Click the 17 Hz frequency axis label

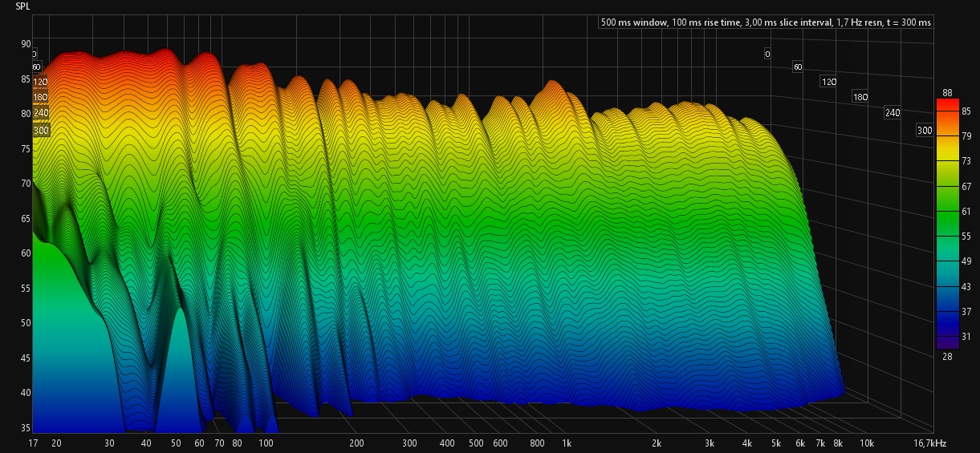point(32,443)
